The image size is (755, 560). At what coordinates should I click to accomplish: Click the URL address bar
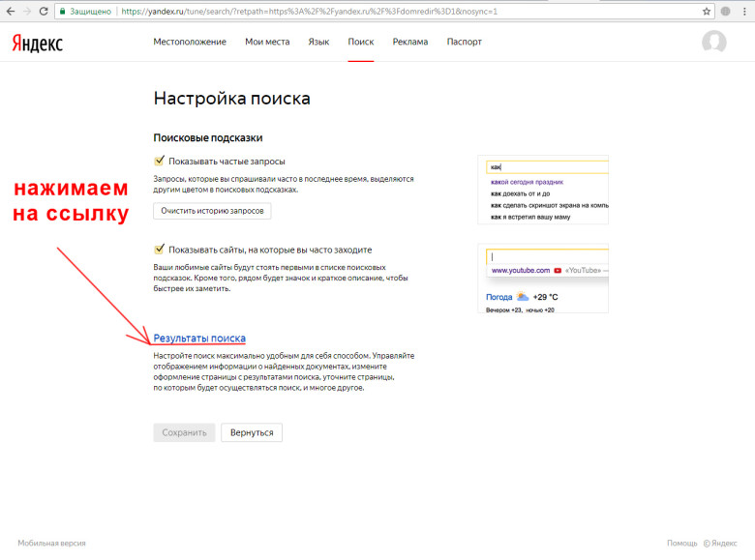tap(387, 11)
